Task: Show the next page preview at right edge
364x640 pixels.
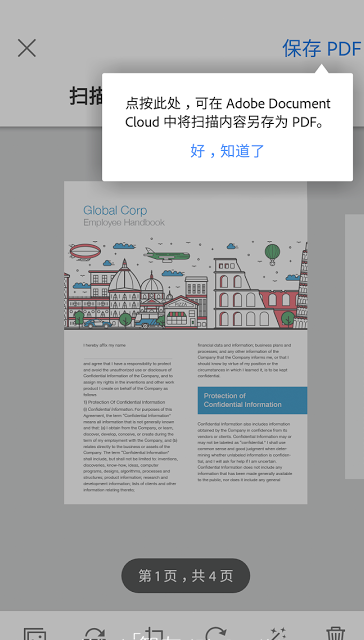Action: [354, 346]
